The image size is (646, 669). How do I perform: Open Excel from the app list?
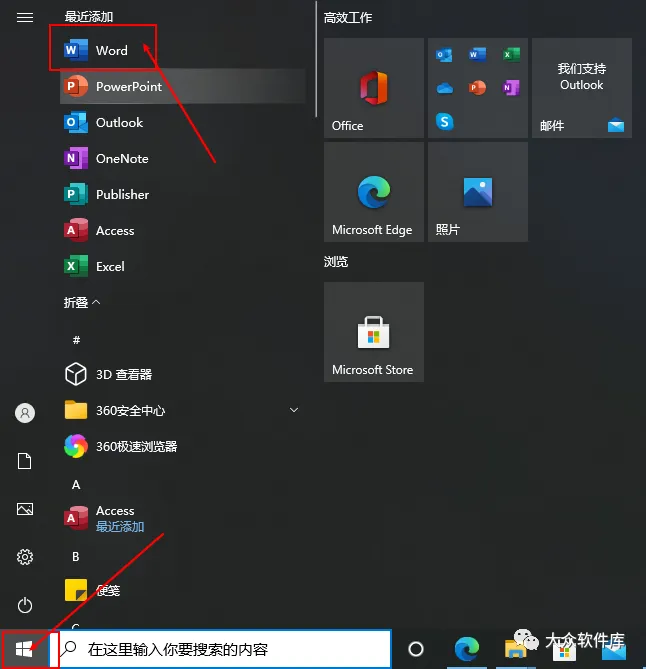183,267
